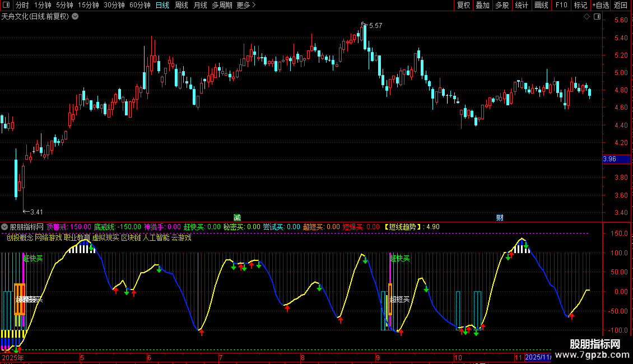The image size is (633, 364).
Task: Click the 2025/11 date marker on timeline
Action: [538, 357]
